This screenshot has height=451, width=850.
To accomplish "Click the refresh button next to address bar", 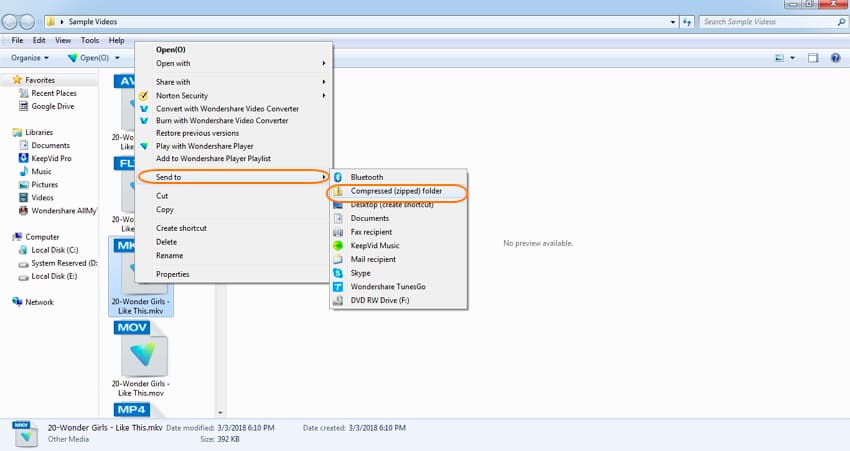I will click(687, 22).
